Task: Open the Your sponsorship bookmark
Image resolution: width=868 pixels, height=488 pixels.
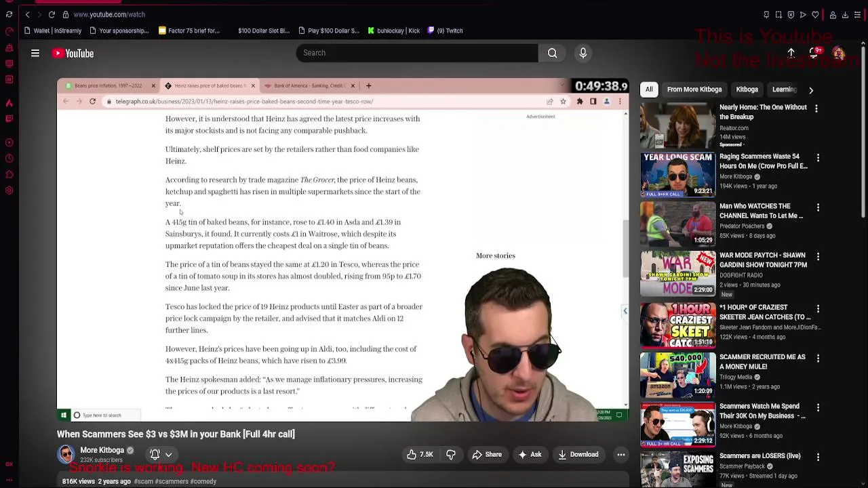Action: [119, 30]
